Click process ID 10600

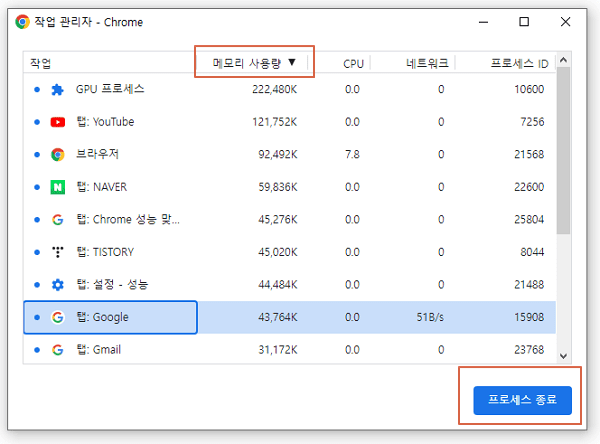click(x=529, y=90)
